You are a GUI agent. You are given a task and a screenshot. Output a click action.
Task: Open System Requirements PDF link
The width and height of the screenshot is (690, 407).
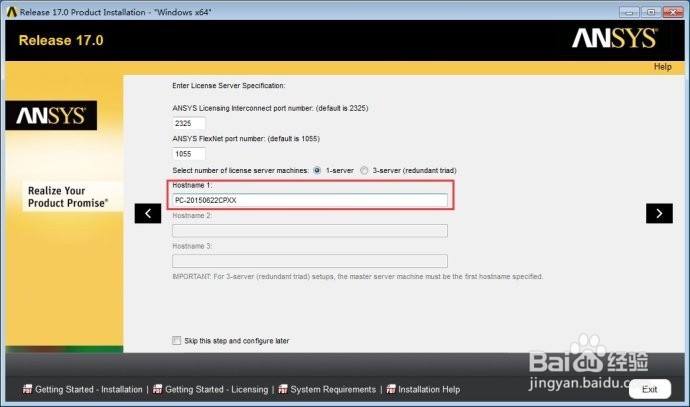coord(333,389)
